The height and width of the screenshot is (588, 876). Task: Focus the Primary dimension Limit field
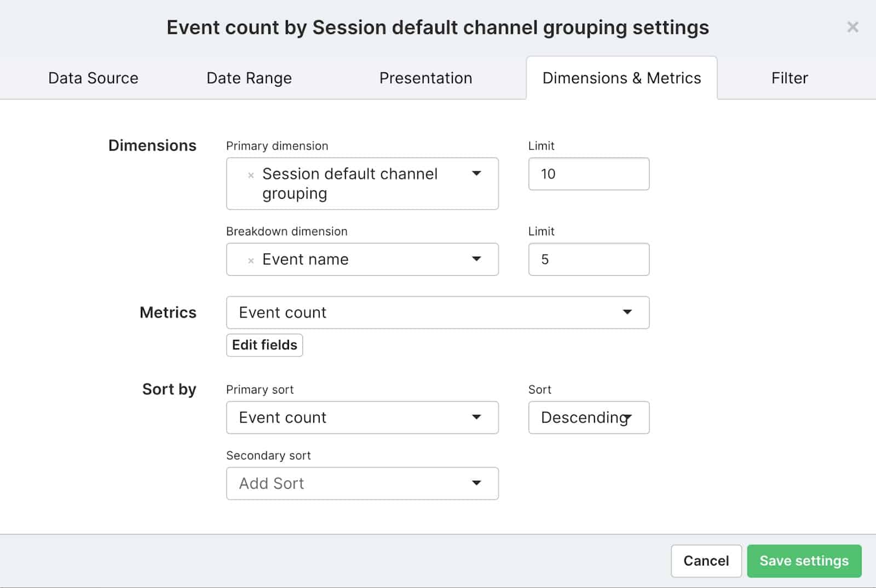pyautogui.click(x=589, y=174)
